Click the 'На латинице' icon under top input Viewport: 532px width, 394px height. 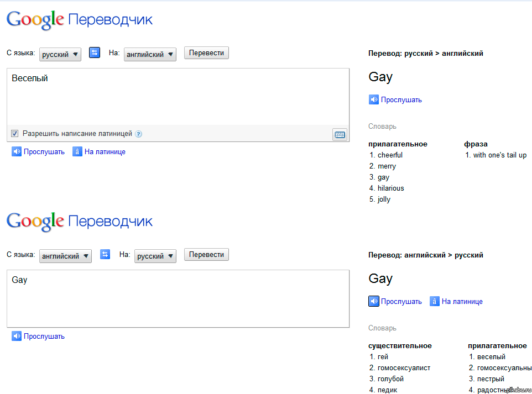click(77, 151)
